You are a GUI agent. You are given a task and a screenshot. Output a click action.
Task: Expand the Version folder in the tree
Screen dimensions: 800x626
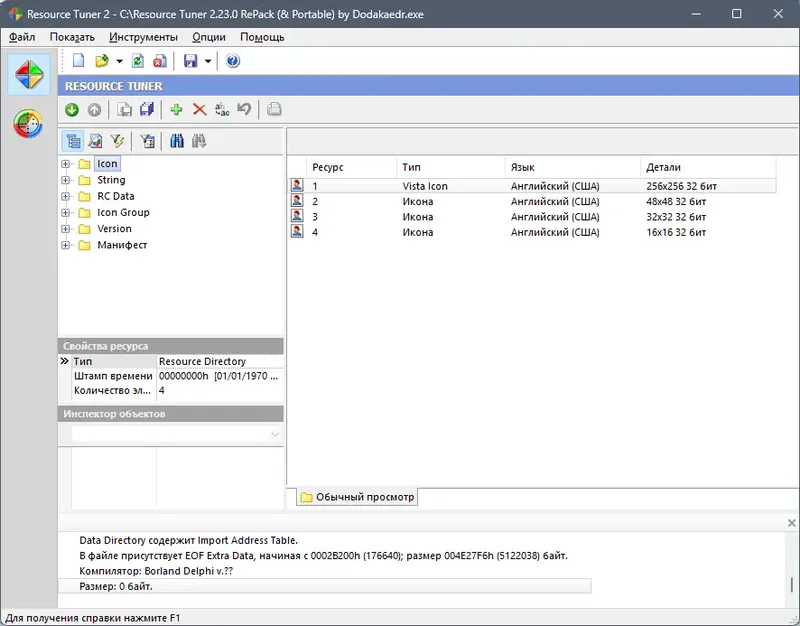(x=65, y=228)
